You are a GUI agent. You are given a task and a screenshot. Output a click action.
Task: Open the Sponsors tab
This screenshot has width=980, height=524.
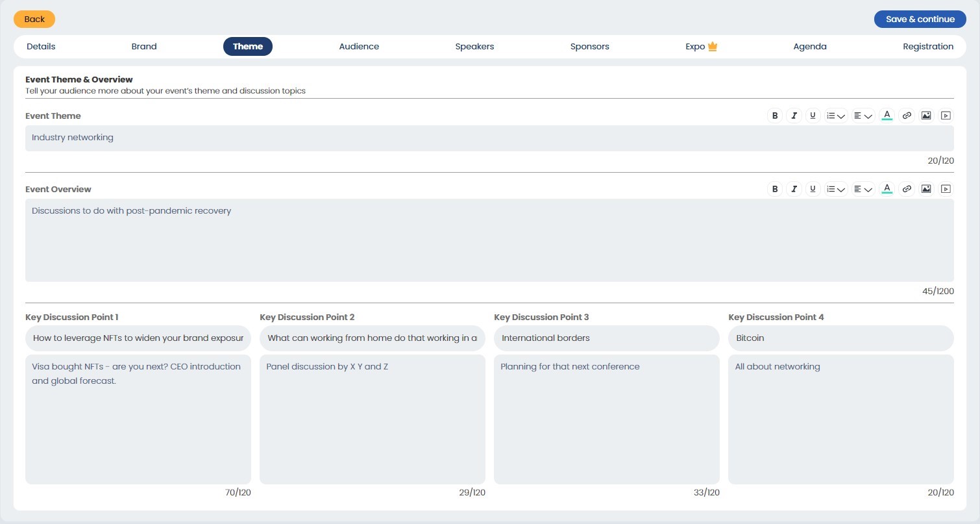point(590,46)
